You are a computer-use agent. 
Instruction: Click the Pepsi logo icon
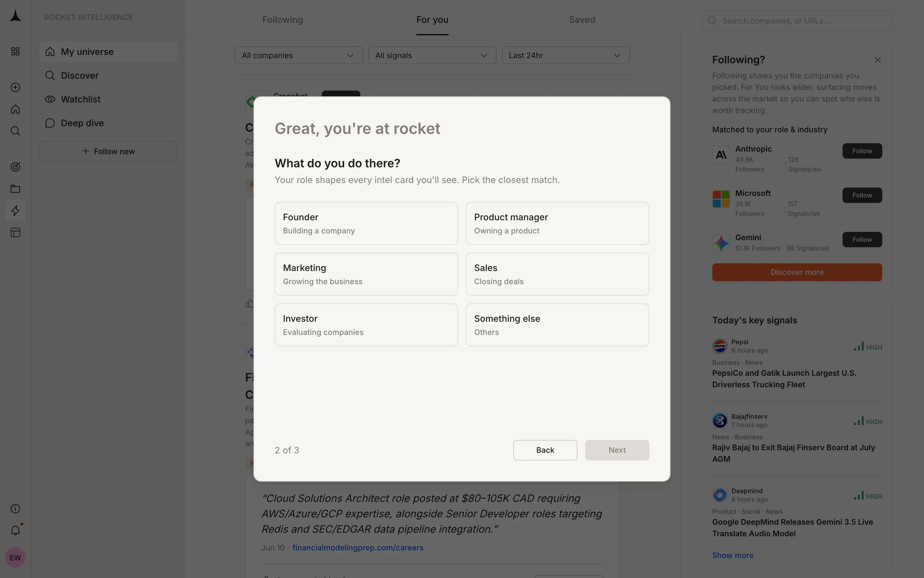click(x=720, y=346)
